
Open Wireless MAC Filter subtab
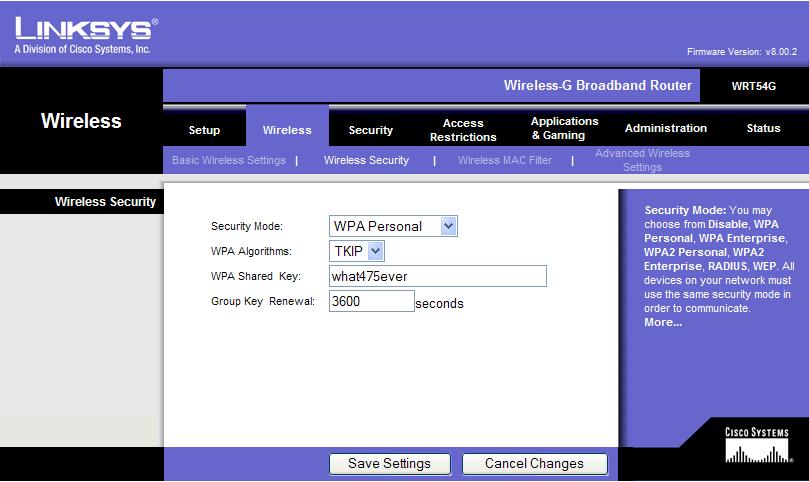(505, 160)
